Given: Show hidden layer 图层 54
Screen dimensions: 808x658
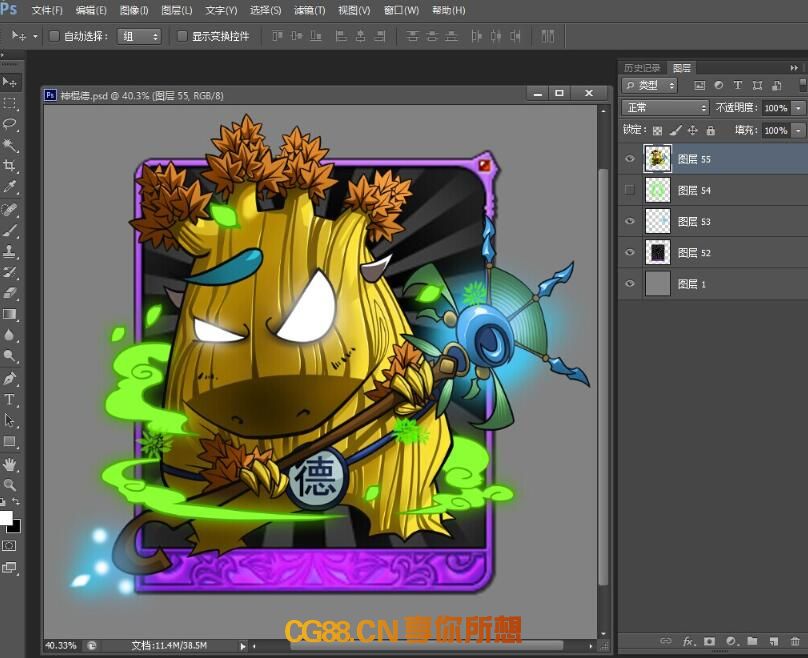Looking at the screenshot, I should pyautogui.click(x=630, y=190).
